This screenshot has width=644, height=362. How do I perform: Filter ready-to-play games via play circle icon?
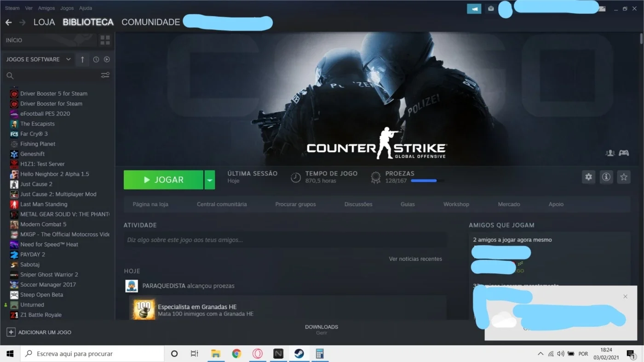(107, 59)
